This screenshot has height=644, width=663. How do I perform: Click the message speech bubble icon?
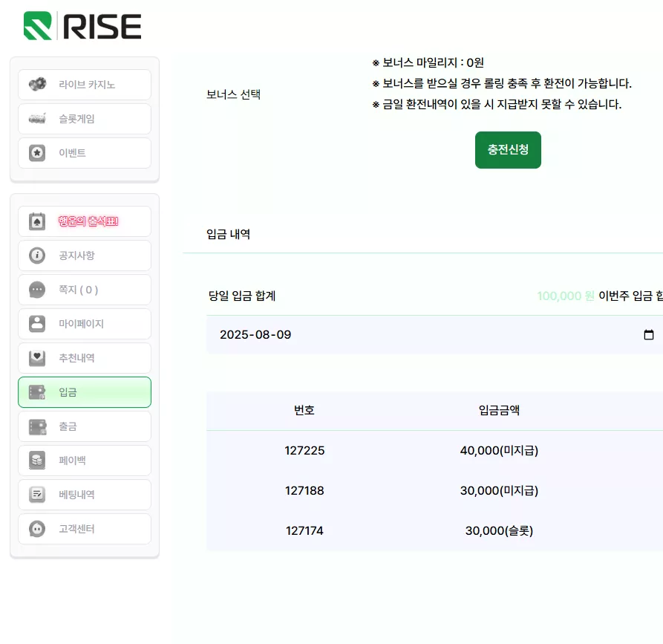(37, 290)
